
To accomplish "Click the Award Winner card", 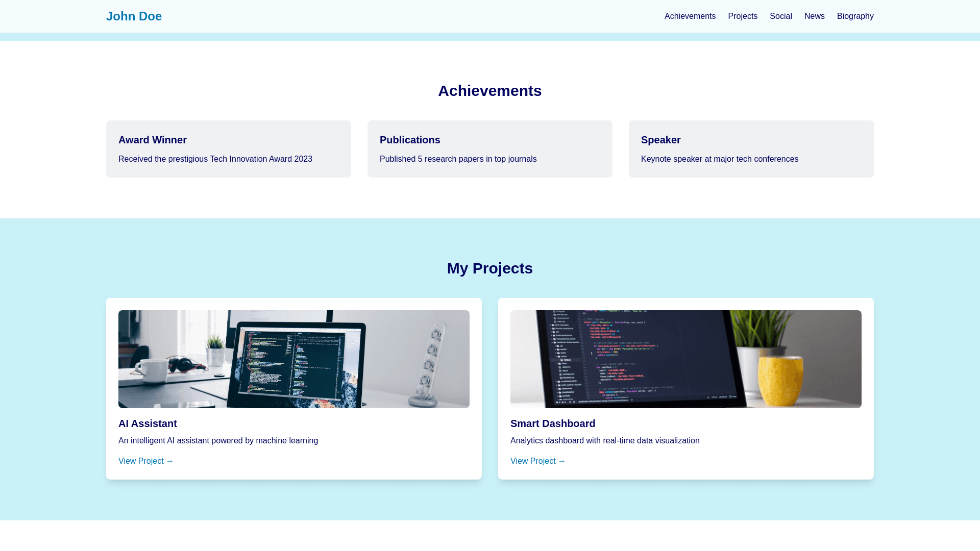I will coord(228,148).
